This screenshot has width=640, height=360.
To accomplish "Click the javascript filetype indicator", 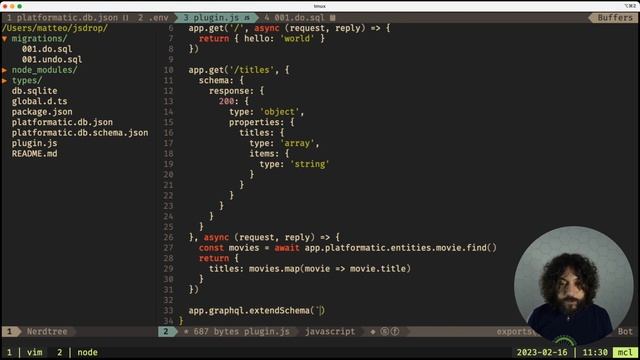I will (x=330, y=331).
